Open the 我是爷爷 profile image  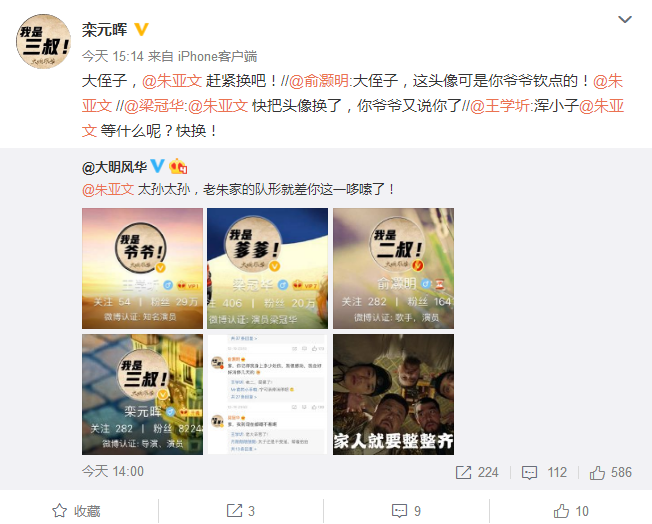[142, 269]
